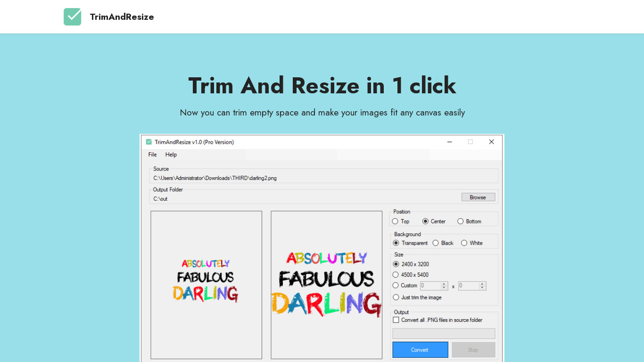Select the Top position radio button
The image size is (644, 362).
click(395, 222)
